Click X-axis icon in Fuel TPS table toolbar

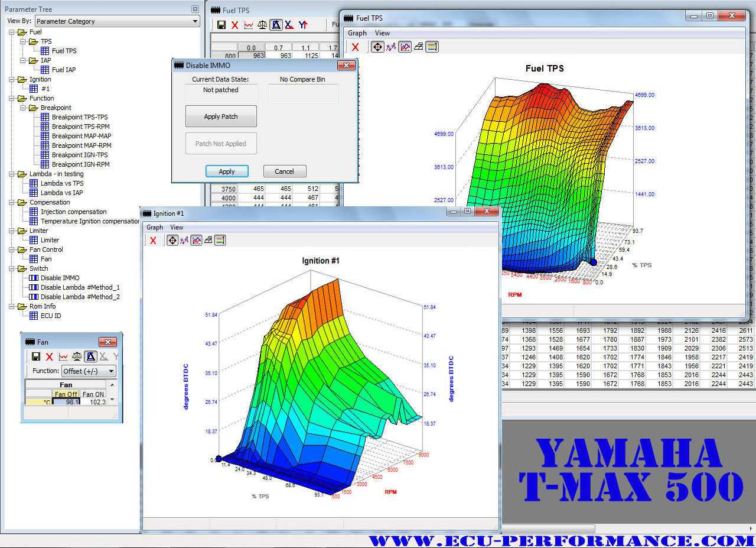pos(289,25)
